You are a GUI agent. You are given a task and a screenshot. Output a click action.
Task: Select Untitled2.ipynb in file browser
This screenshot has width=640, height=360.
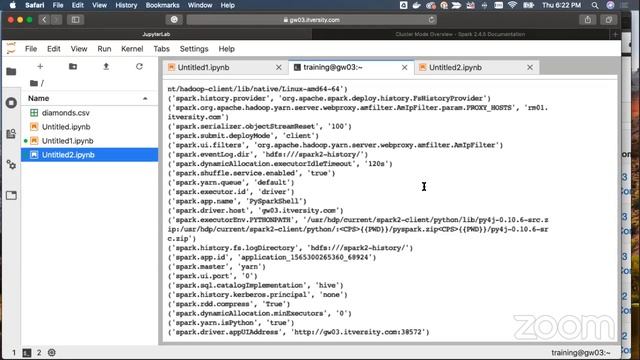pos(89,155)
